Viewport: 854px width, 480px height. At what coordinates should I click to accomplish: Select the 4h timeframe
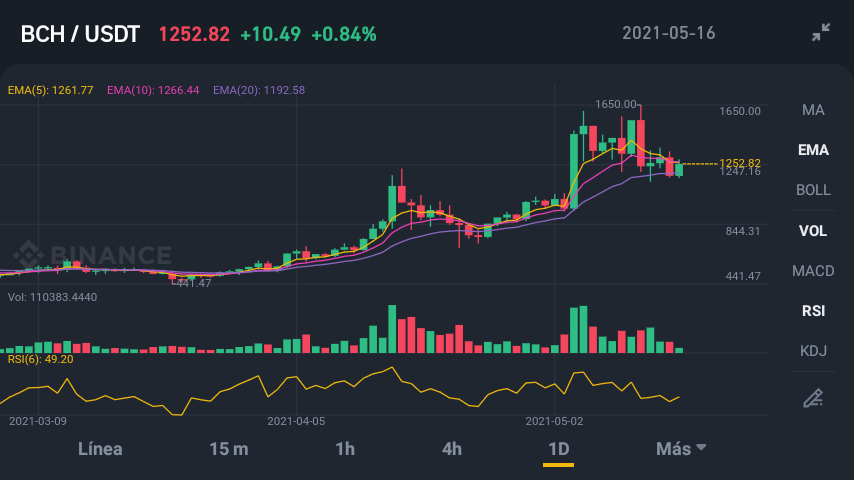point(452,449)
